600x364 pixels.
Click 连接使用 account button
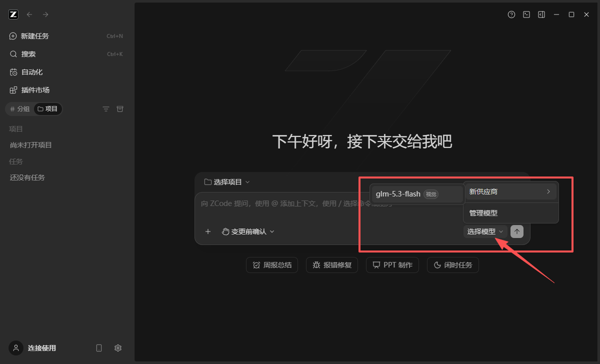(33, 348)
